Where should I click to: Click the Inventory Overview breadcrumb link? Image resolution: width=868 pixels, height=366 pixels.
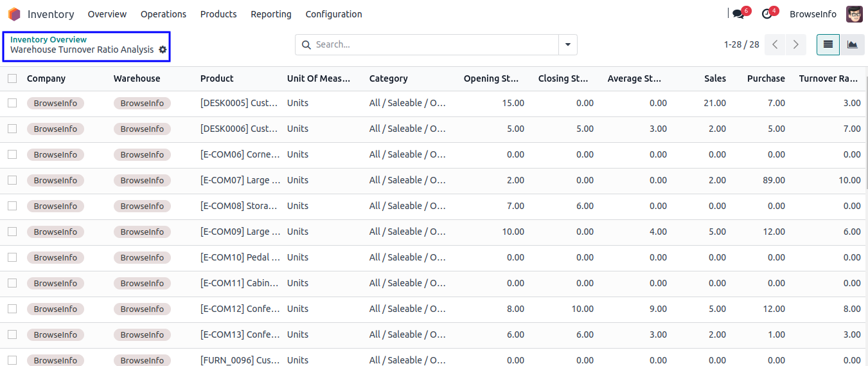pos(48,40)
